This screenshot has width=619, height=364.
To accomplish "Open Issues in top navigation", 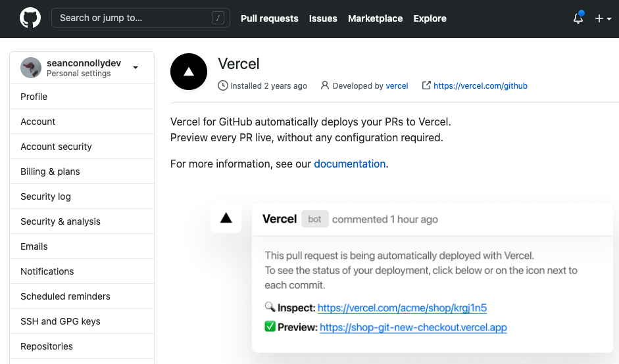I will (x=323, y=18).
